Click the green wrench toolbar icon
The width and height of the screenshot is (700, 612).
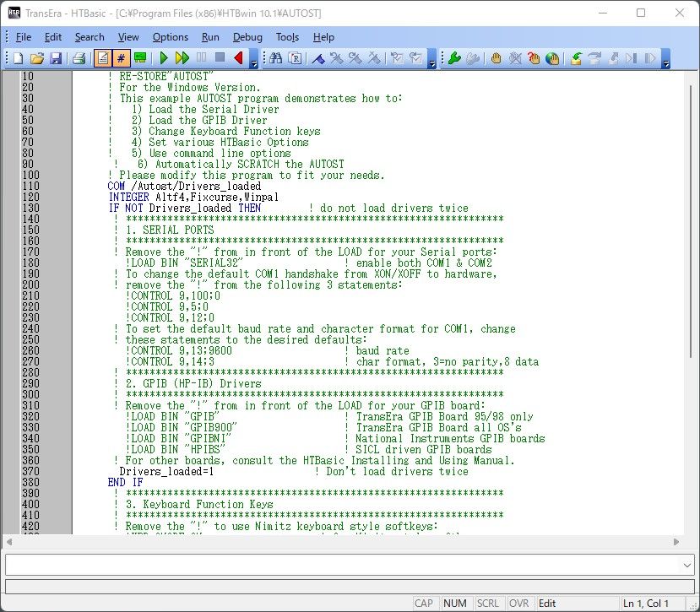coord(454,58)
